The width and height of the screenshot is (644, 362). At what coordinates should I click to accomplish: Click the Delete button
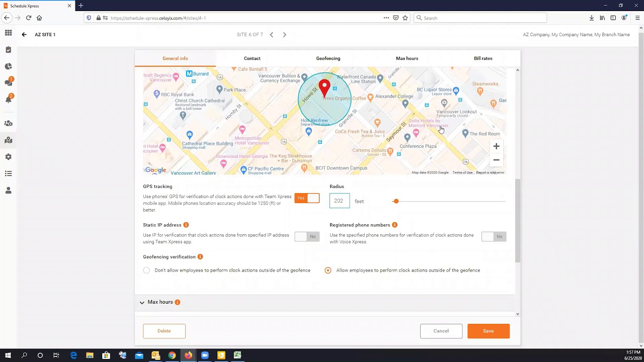164,331
